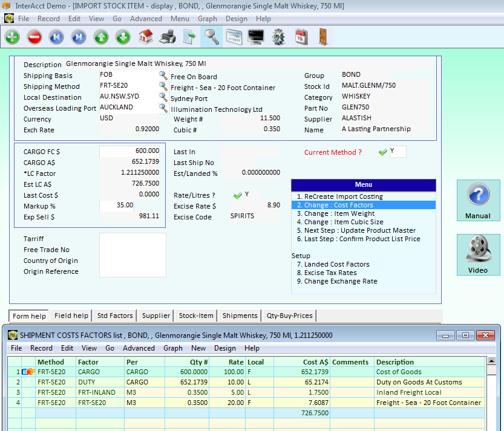Go to the last record icon

(x=79, y=37)
